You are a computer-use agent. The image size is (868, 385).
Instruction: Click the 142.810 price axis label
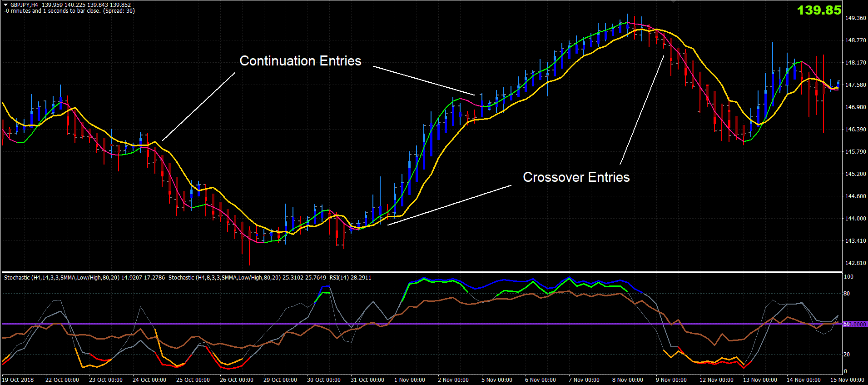(x=855, y=263)
